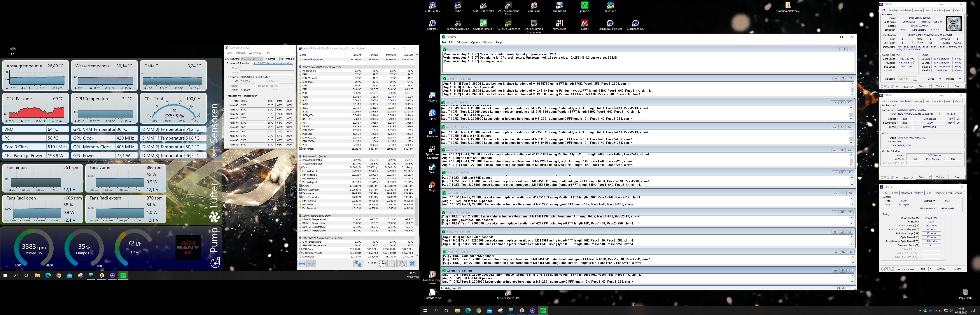Open the KeePass 2 desktop icon
The height and width of the screenshot is (315, 980).
(x=432, y=25)
